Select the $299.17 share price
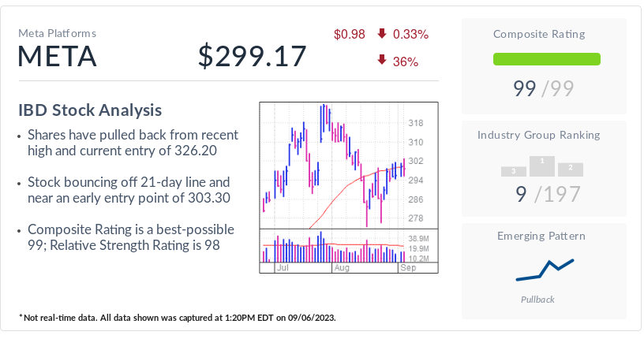Screen dimensions: 644x339 [252, 57]
